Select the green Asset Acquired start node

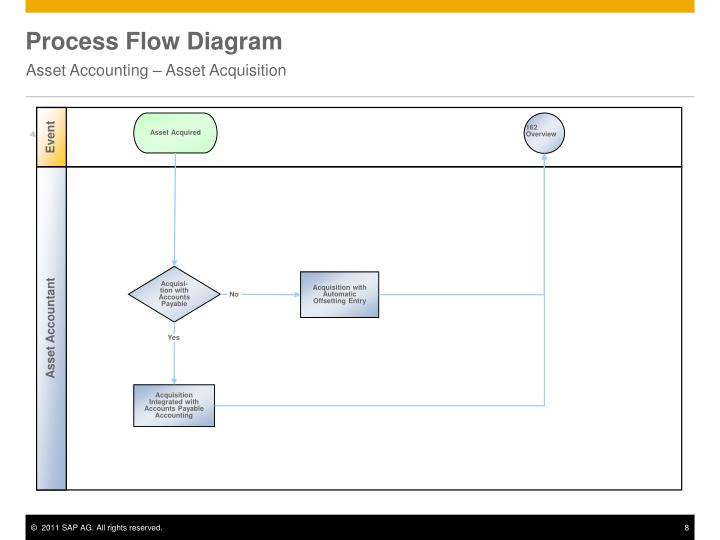point(175,133)
